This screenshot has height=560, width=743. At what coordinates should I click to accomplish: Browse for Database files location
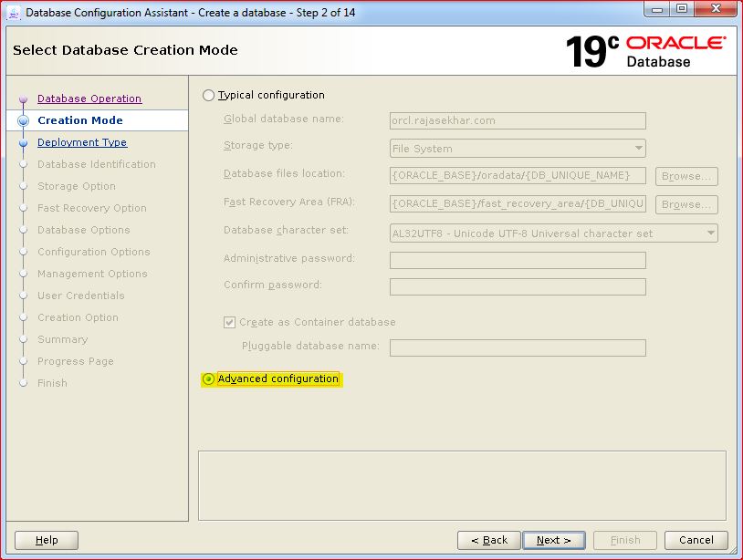(686, 176)
